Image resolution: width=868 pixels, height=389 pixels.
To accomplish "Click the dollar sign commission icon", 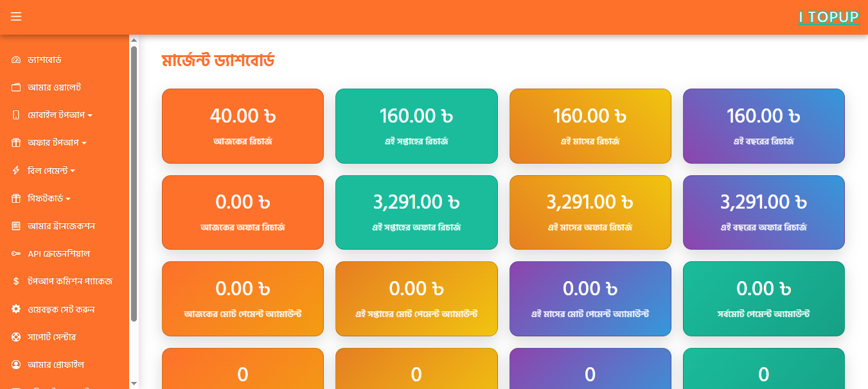I will point(16,281).
